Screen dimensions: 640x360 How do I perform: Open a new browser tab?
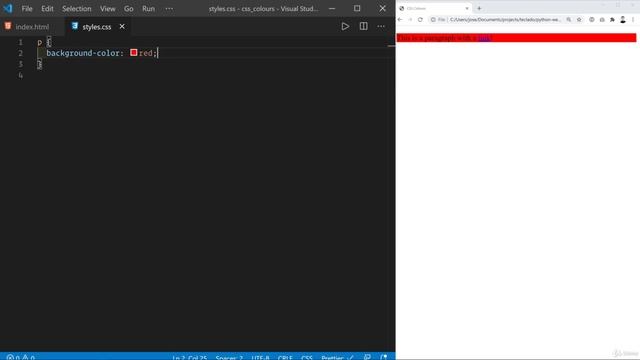pyautogui.click(x=479, y=8)
